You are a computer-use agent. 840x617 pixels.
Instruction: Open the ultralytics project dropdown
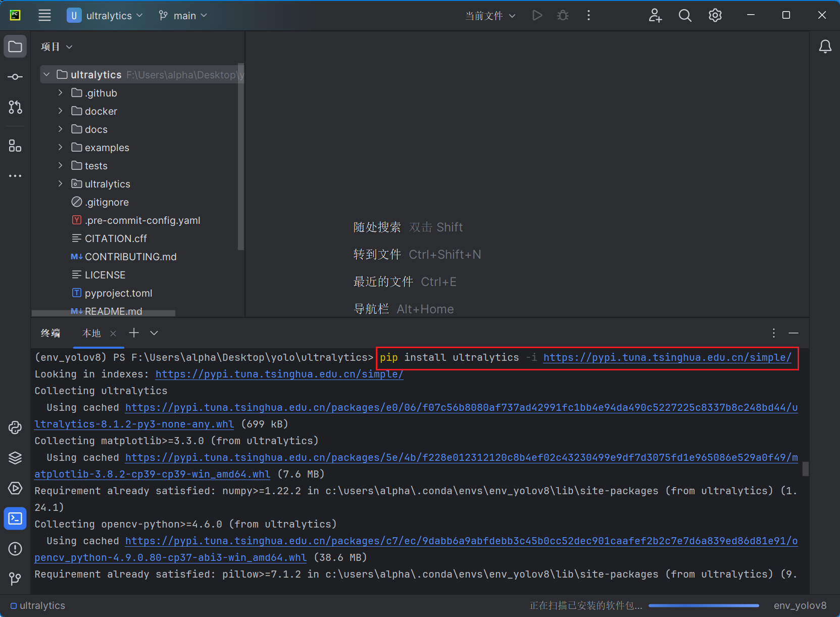105,15
